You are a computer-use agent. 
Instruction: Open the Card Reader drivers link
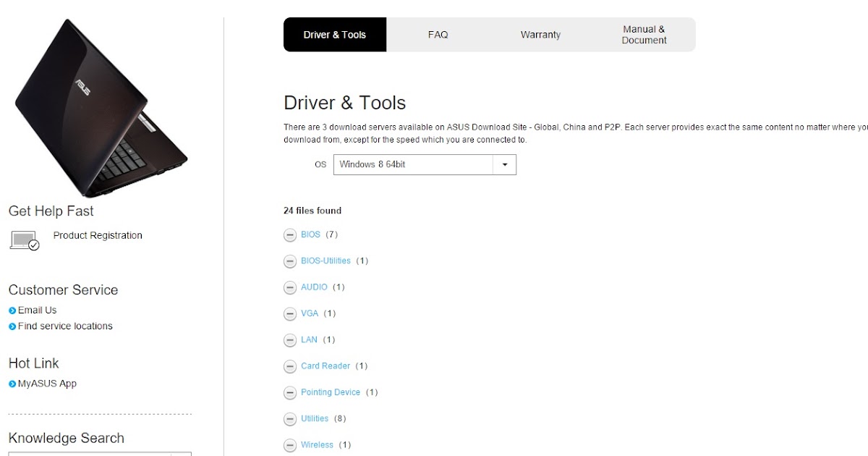coord(325,366)
